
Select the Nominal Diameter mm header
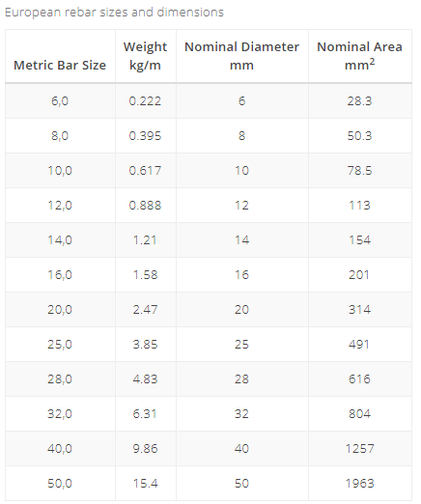241,56
